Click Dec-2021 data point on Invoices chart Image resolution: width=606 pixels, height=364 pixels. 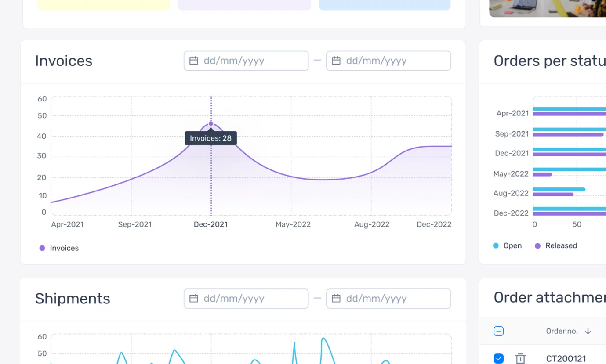[211, 124]
